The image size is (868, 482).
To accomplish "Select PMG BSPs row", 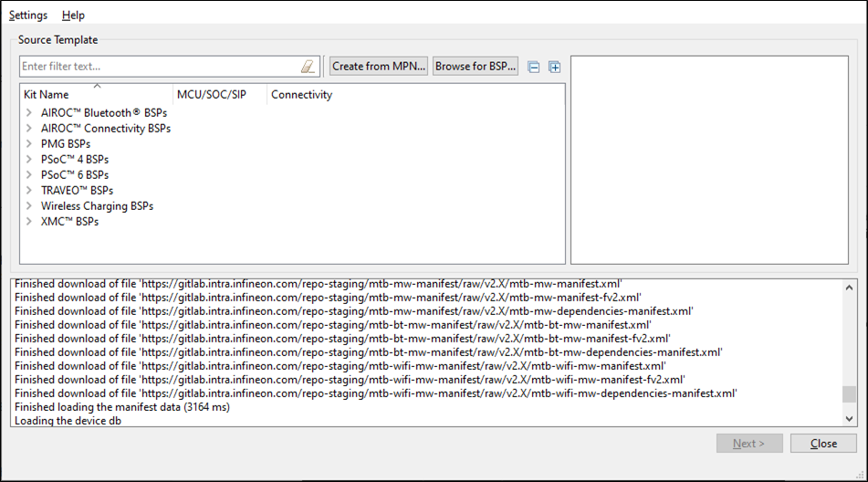I will (x=66, y=143).
